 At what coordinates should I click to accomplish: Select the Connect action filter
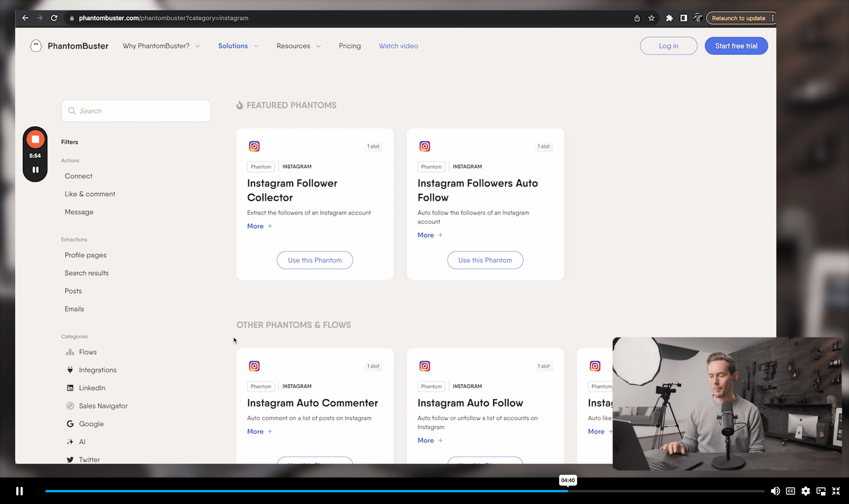click(x=78, y=176)
